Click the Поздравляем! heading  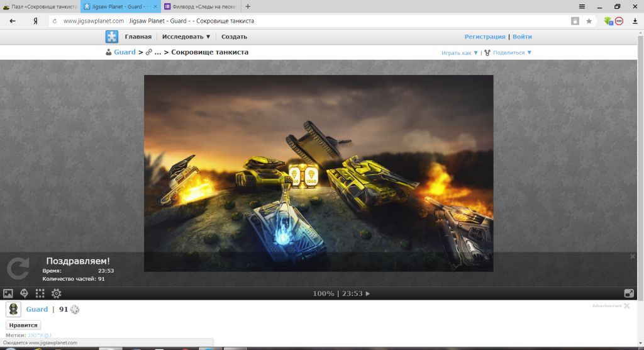tap(78, 261)
